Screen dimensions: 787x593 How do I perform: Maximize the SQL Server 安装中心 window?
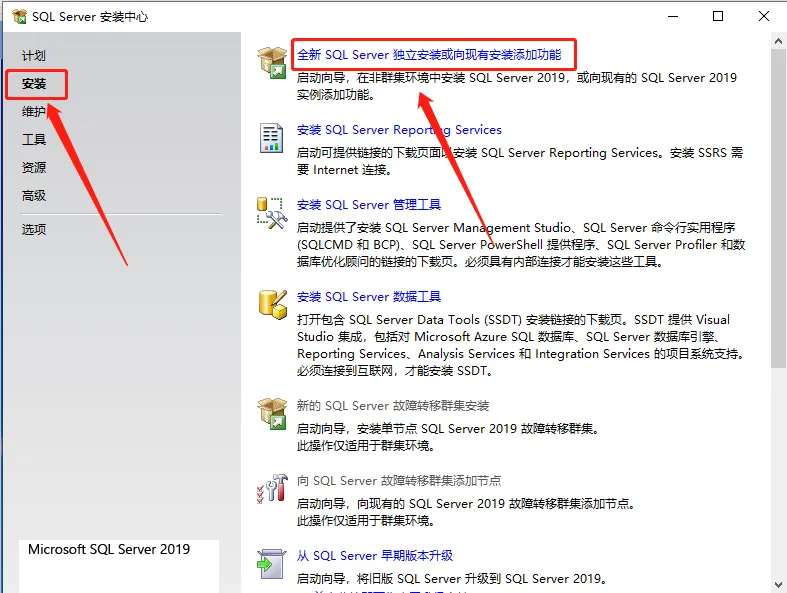[x=718, y=17]
